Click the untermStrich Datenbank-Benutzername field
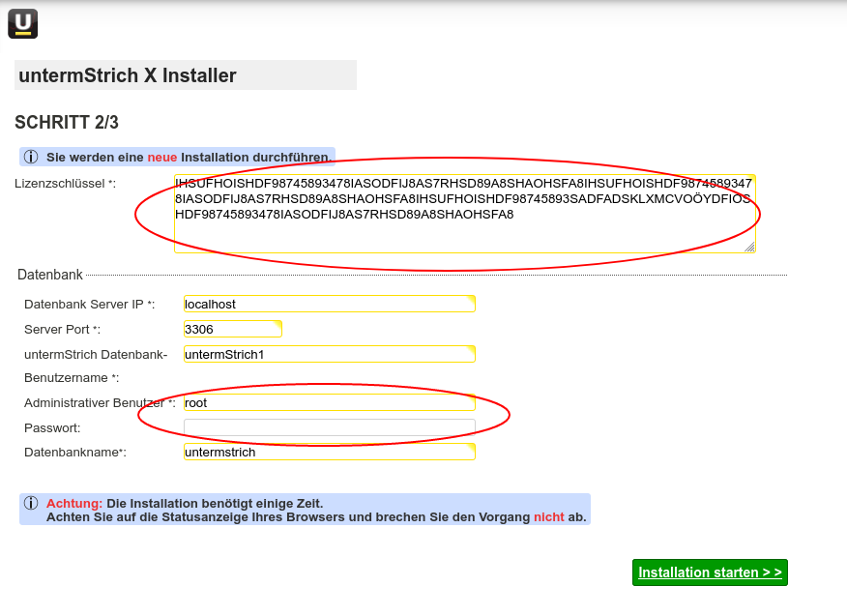Viewport: 847px width, 616px height. 329,354
